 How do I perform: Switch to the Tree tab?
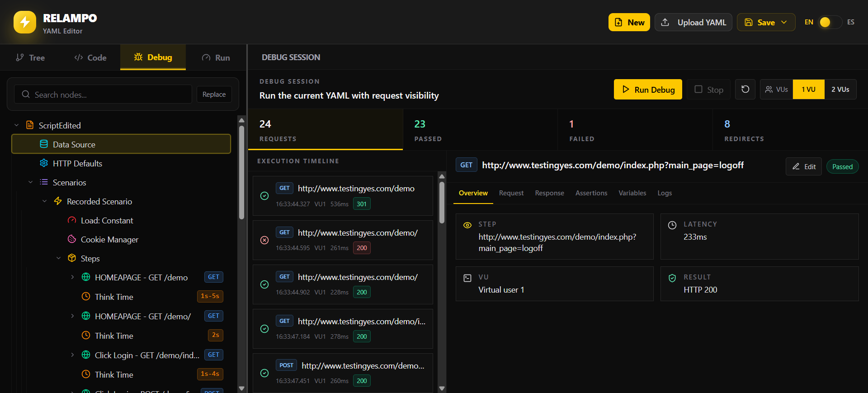click(30, 57)
